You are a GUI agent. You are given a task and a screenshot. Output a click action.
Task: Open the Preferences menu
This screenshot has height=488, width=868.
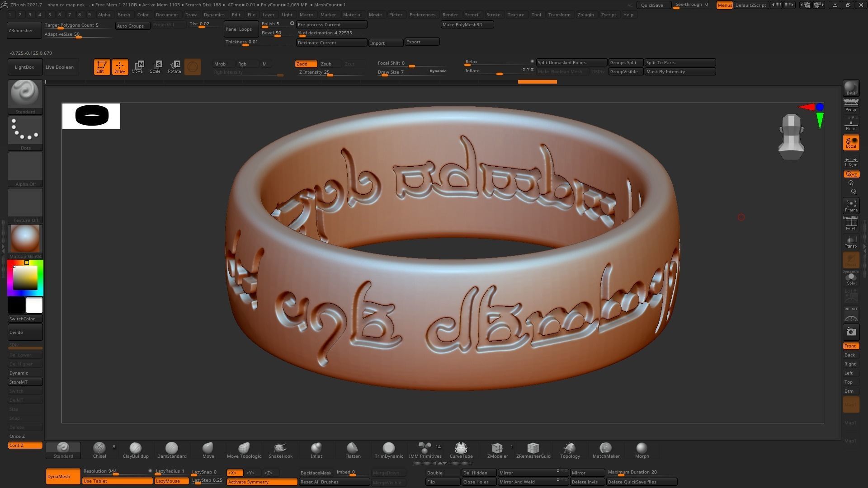(x=422, y=14)
